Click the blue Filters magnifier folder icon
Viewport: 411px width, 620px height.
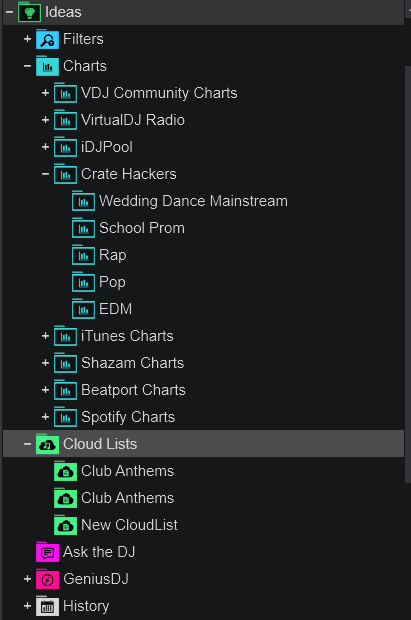tap(47, 39)
